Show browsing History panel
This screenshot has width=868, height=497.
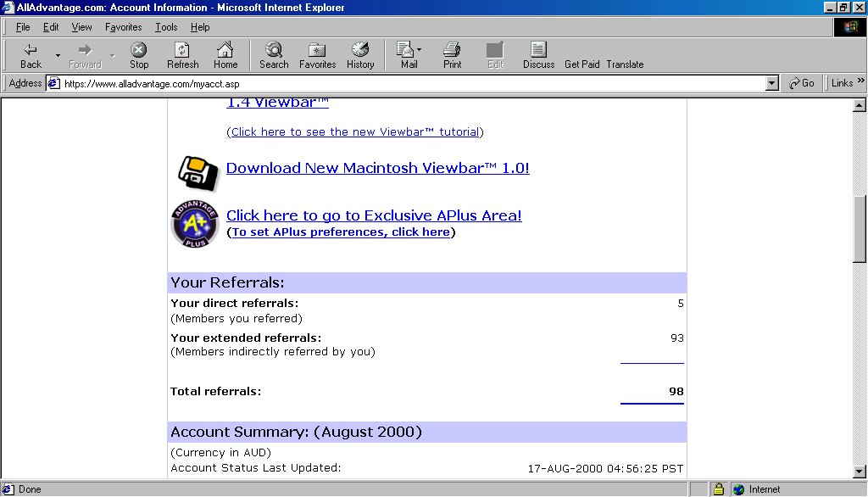(x=360, y=55)
